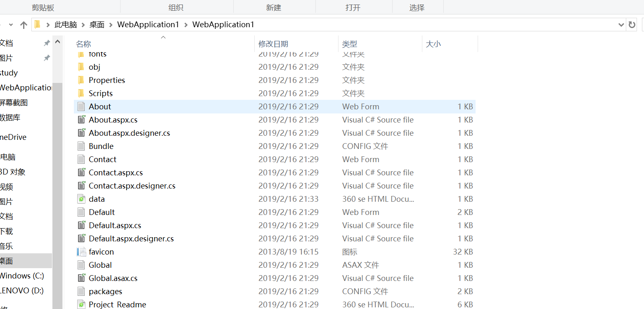This screenshot has width=644, height=309.
Task: Click the Global.asax.cs file icon
Action: point(81,278)
